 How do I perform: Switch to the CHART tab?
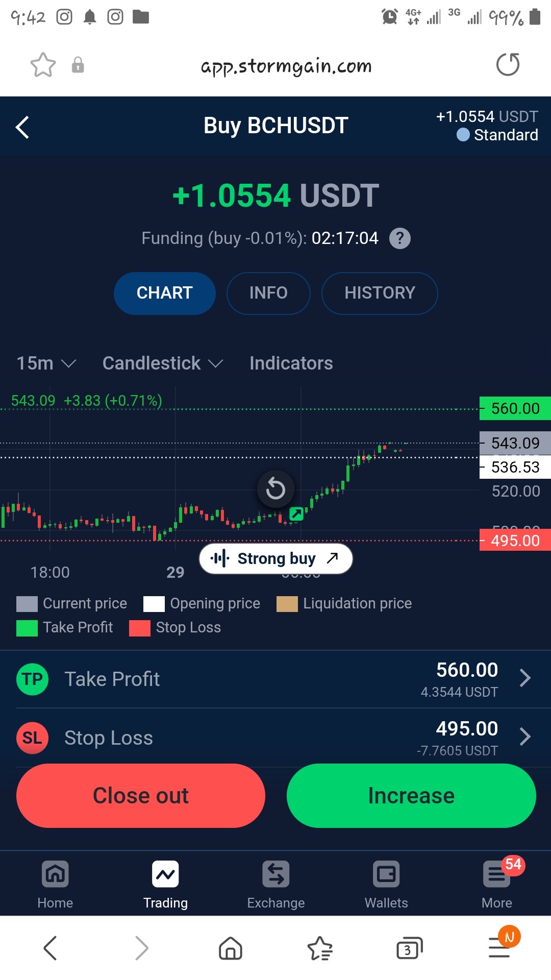[164, 293]
